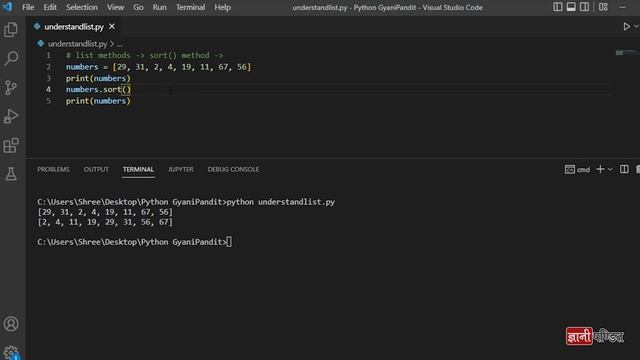Kill terminal with trash icon
640x360 pixels.
[638, 169]
